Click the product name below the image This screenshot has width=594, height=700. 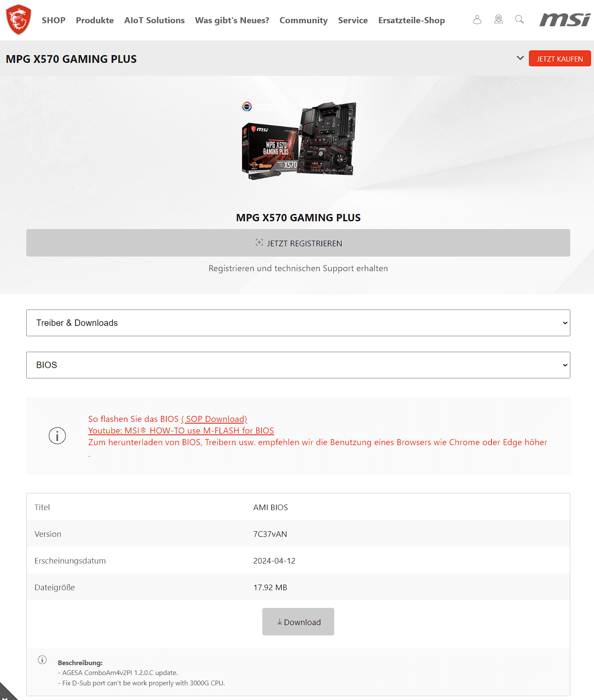(x=298, y=218)
